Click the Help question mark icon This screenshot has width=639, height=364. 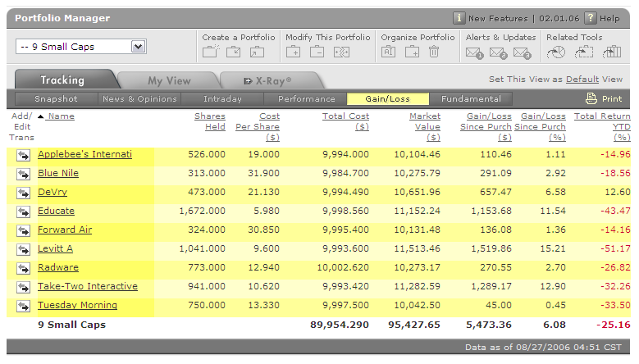point(591,18)
